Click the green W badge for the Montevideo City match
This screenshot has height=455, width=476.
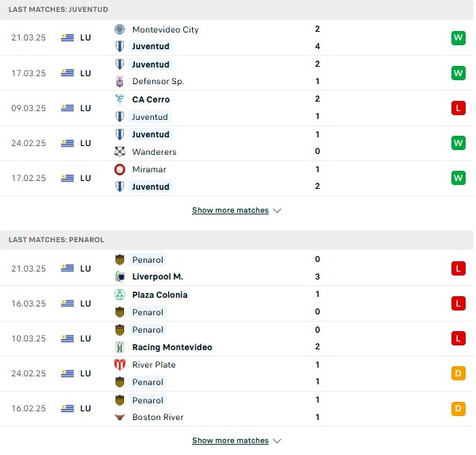(x=458, y=37)
